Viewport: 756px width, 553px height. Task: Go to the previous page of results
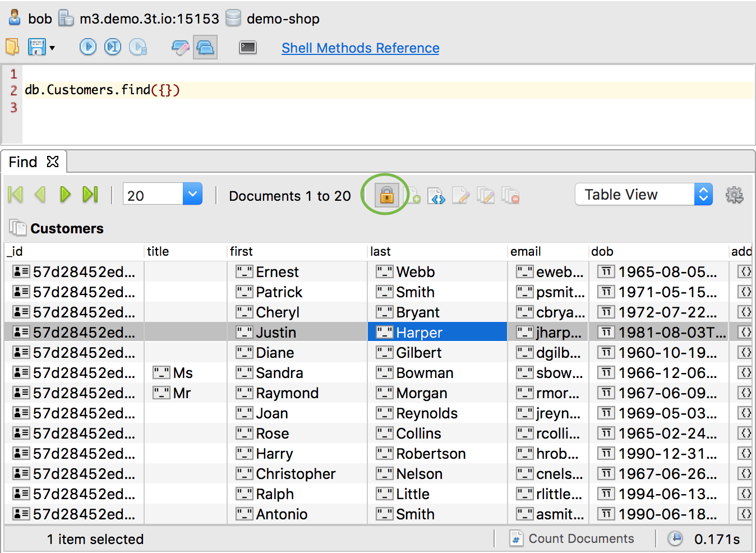[x=40, y=195]
